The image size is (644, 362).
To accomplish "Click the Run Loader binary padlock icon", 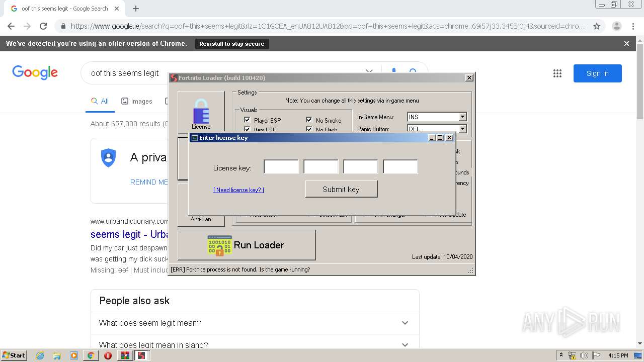I will (x=220, y=245).
